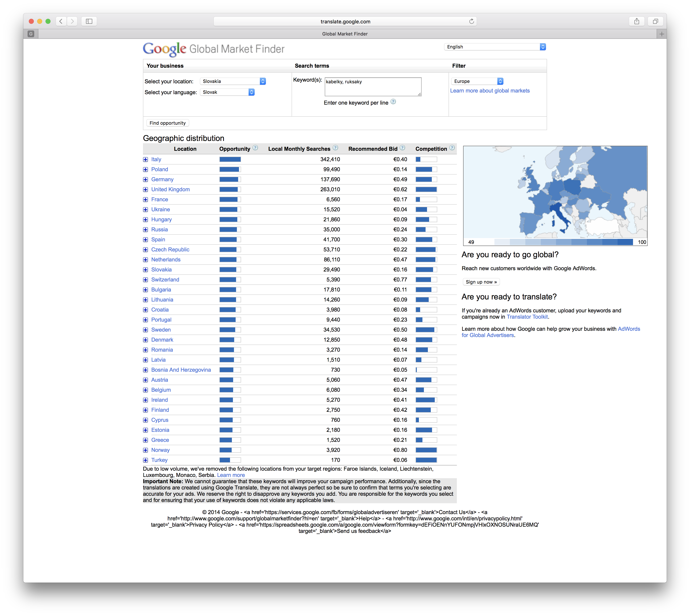690x616 pixels.
Task: Expand the Poland row
Action: 145,170
